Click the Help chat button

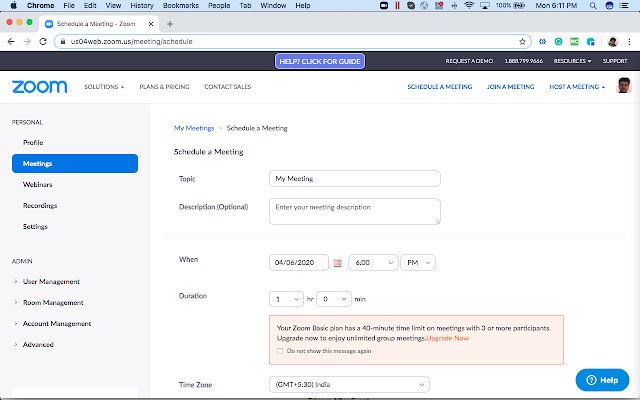pos(602,380)
